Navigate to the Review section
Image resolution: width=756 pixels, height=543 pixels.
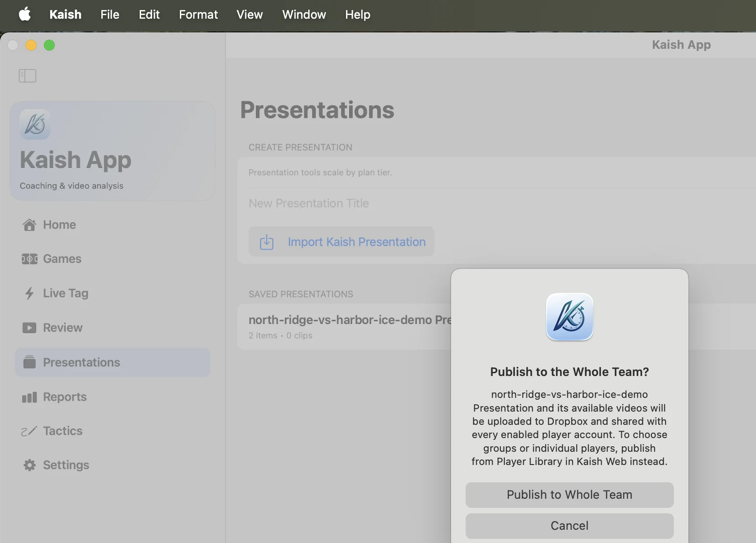tap(112, 328)
